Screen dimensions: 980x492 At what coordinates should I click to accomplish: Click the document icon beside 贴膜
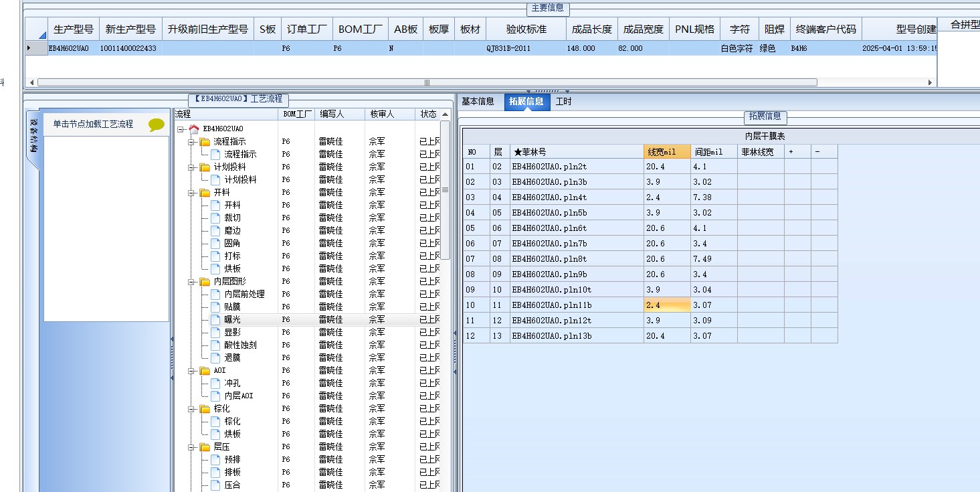click(215, 307)
